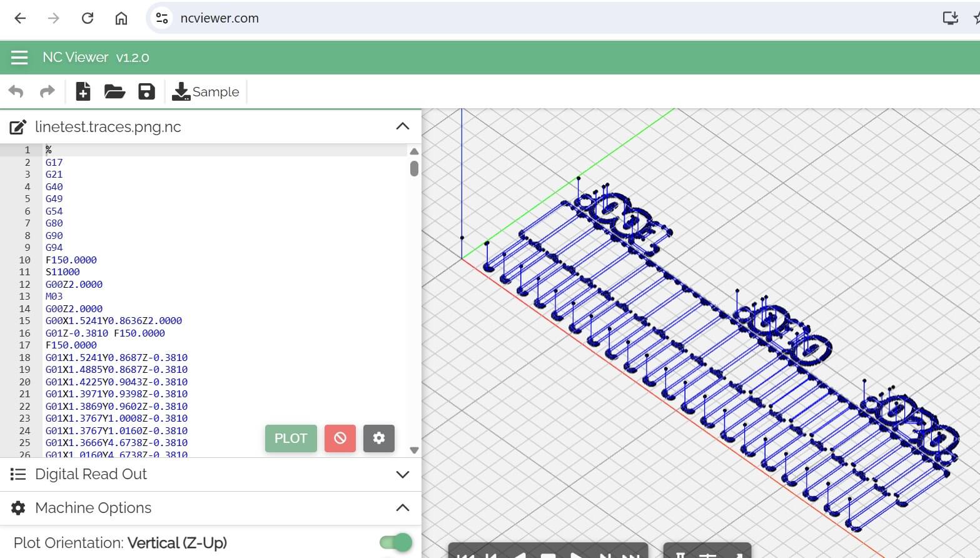Click the G01X1.3869Y0.9602Z-0.3810 line
Image resolution: width=980 pixels, height=558 pixels.
[x=116, y=407]
